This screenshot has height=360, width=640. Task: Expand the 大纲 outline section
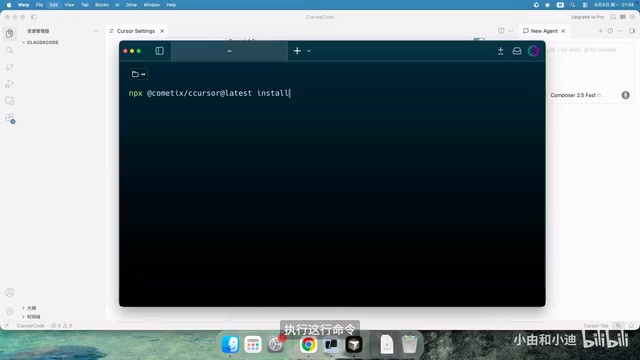pyautogui.click(x=31, y=308)
